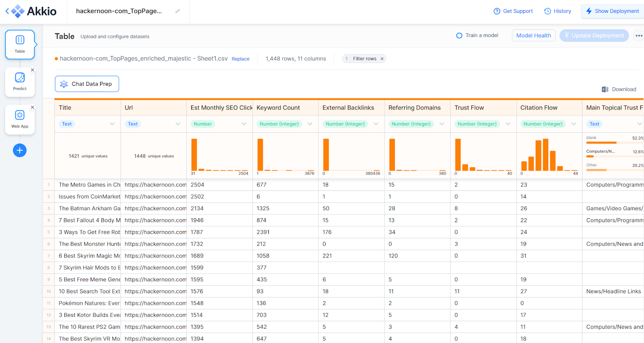
Task: Open the History menu item
Action: [557, 11]
